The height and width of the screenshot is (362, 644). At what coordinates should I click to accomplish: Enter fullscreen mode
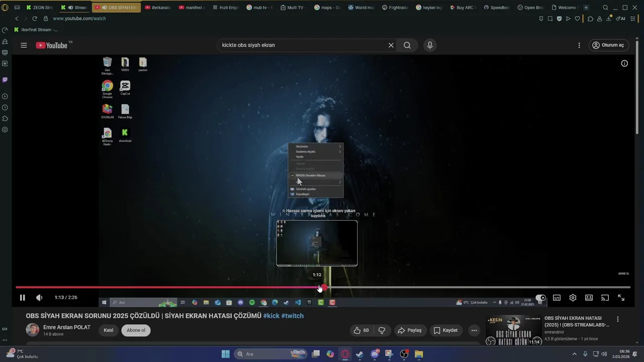621,298
